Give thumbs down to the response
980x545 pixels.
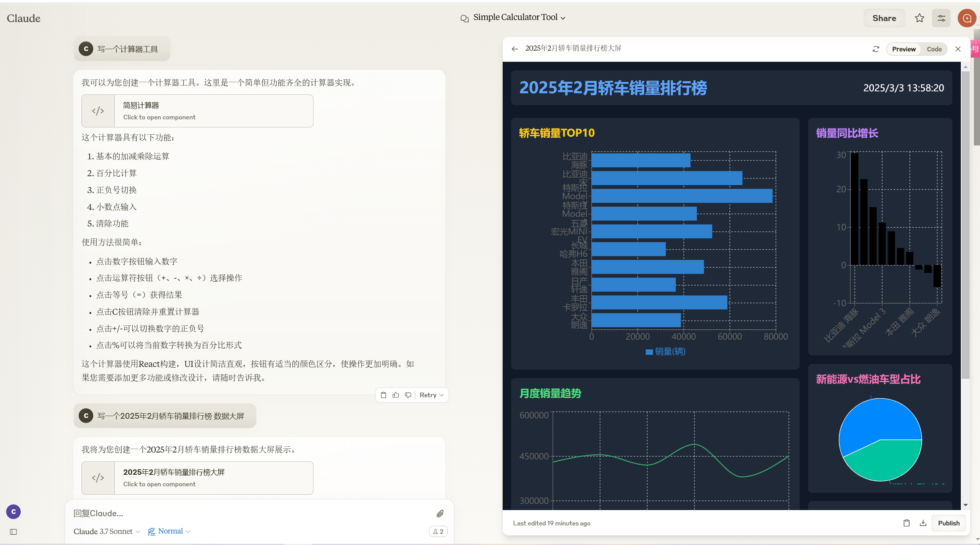click(408, 395)
